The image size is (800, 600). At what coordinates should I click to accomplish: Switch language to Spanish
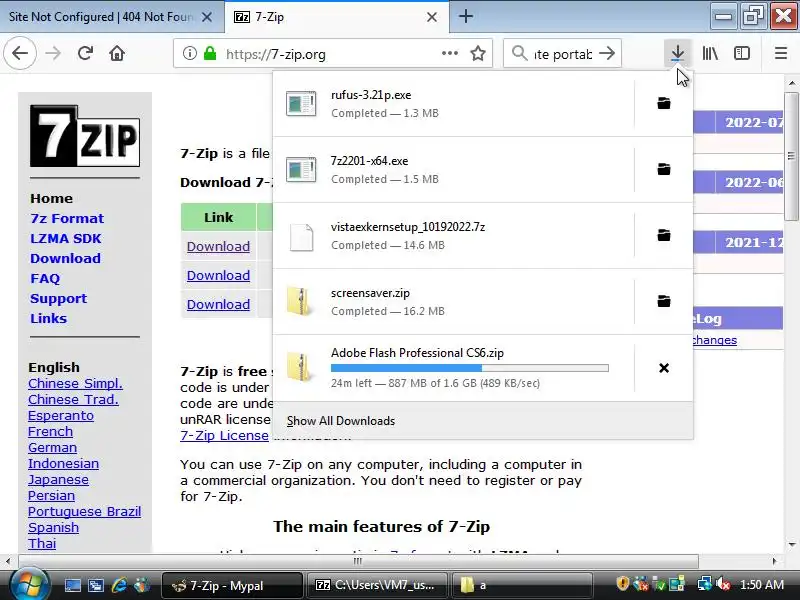[x=54, y=528]
